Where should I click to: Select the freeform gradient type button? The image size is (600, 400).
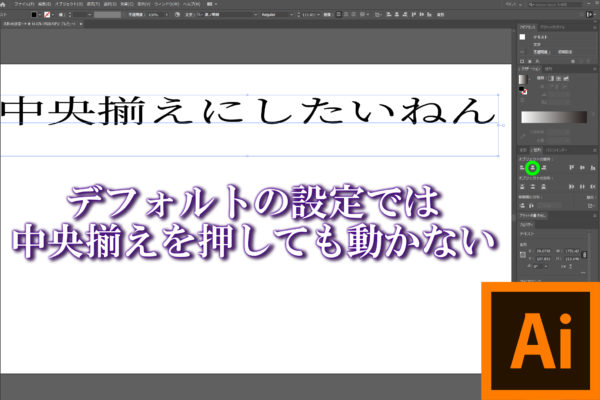[566, 78]
